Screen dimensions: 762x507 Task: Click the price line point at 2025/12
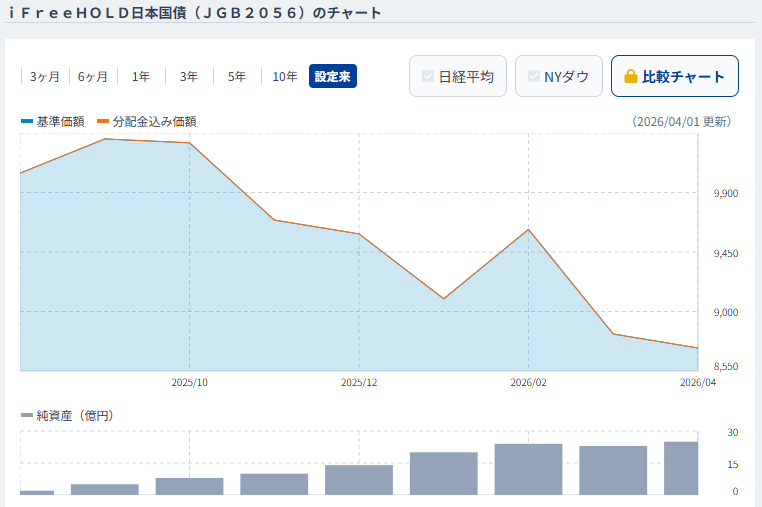359,234
